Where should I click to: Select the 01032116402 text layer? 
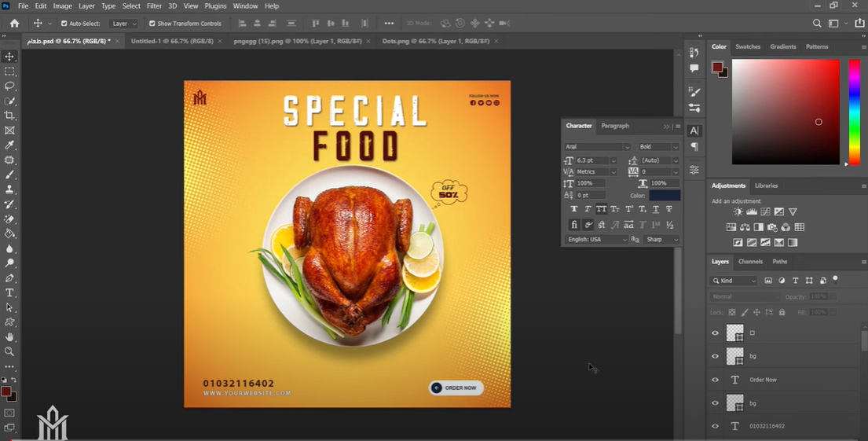point(767,426)
